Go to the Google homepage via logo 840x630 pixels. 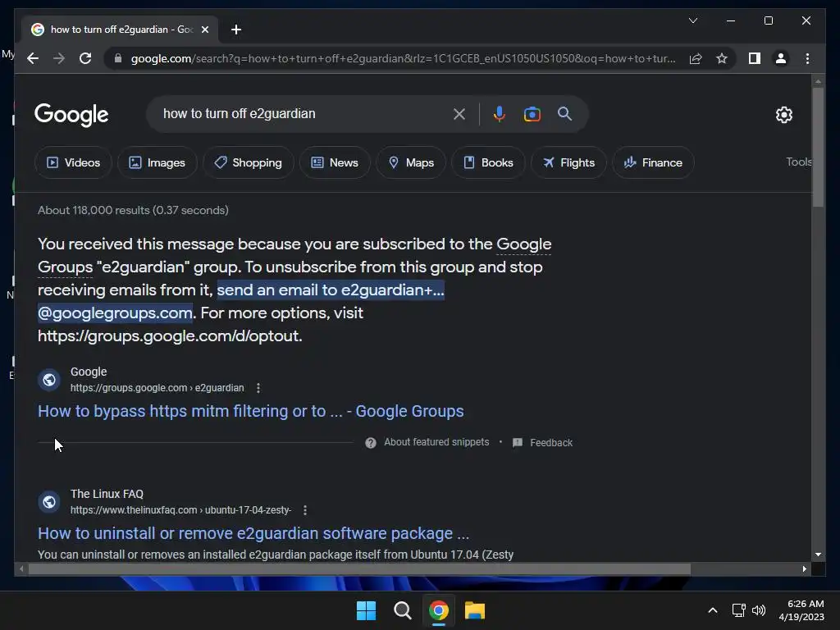click(x=71, y=115)
